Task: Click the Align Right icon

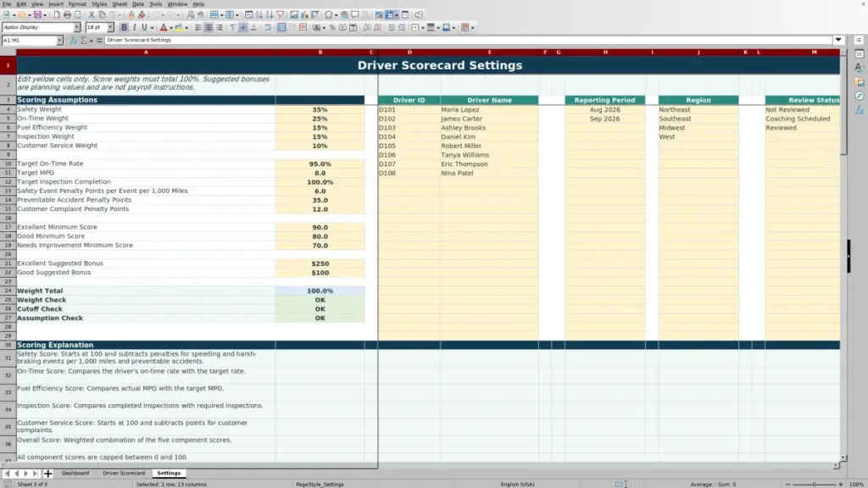Action: coord(220,27)
